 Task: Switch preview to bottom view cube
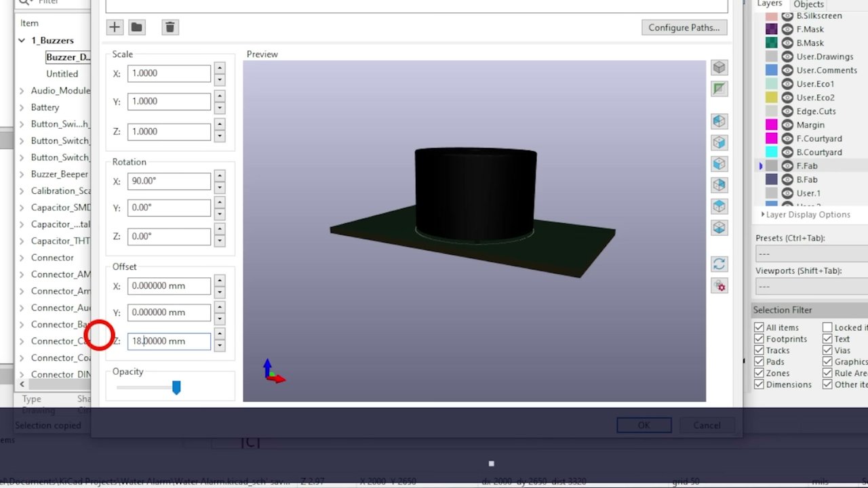coord(719,228)
